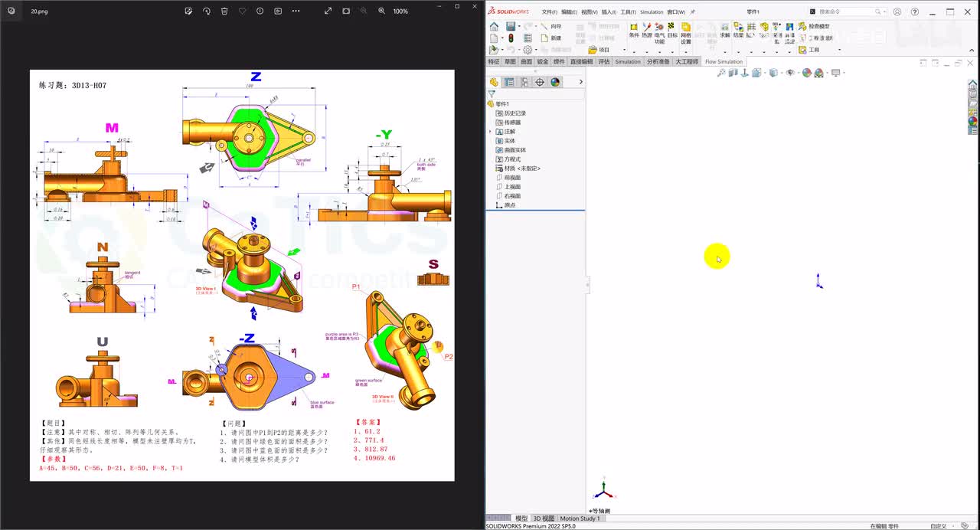This screenshot has height=530, width=980.
Task: Click the search commands input field
Action: 846,12
